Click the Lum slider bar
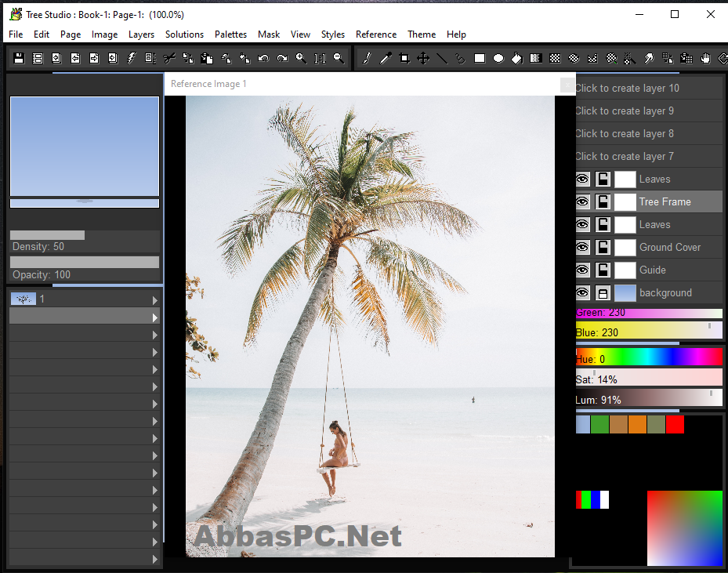This screenshot has width=728, height=573. coord(649,398)
